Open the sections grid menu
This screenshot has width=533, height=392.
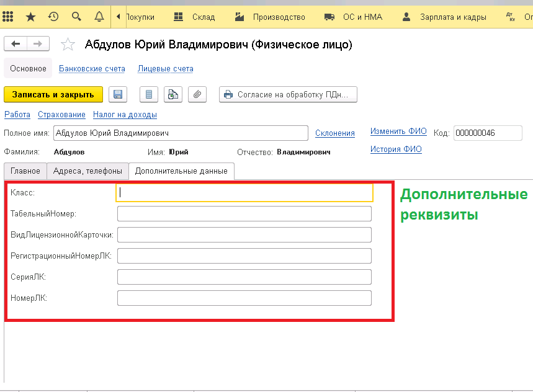point(9,17)
